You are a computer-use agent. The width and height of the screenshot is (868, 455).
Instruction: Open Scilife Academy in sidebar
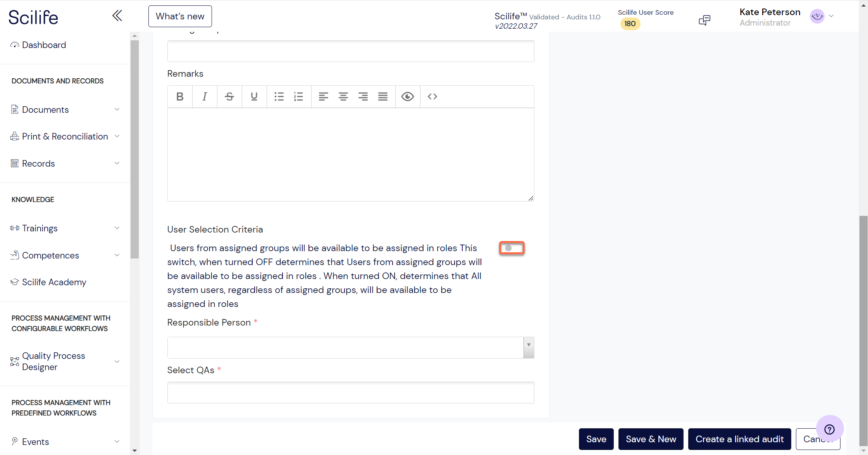point(54,282)
